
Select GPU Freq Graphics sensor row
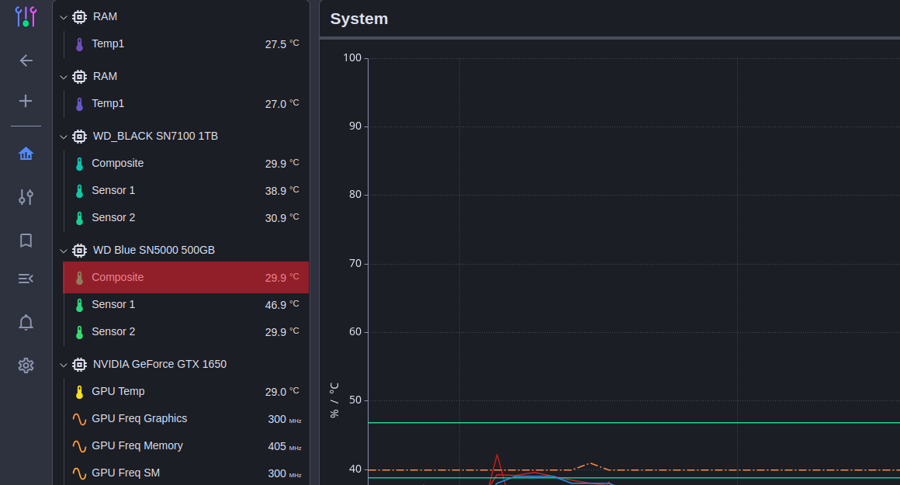pyautogui.click(x=186, y=419)
